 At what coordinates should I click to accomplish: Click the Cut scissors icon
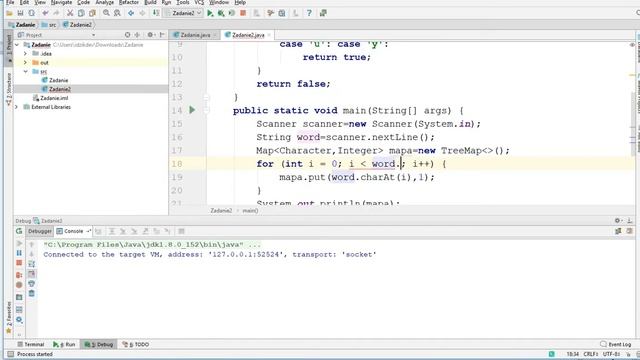[70, 13]
